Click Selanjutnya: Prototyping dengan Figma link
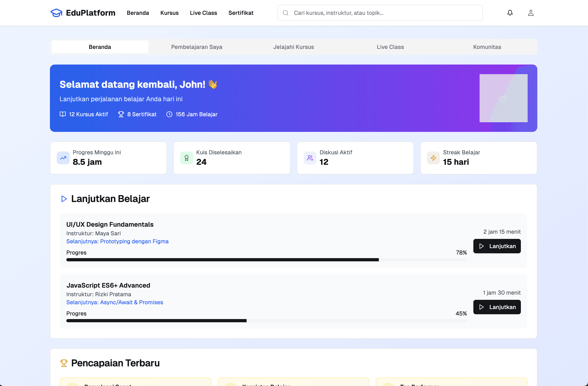The height and width of the screenshot is (386, 588). point(117,242)
